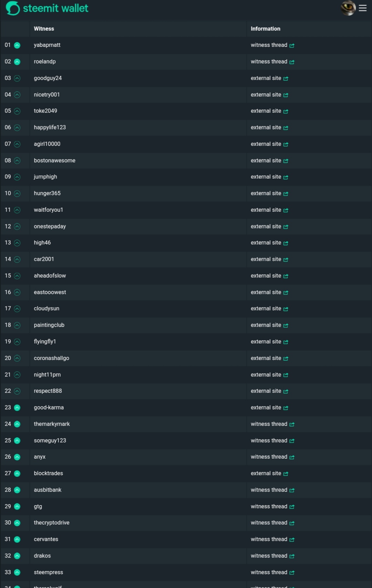This screenshot has height=588, width=372.
Task: Vote for witness toke2049
Action: (x=17, y=111)
